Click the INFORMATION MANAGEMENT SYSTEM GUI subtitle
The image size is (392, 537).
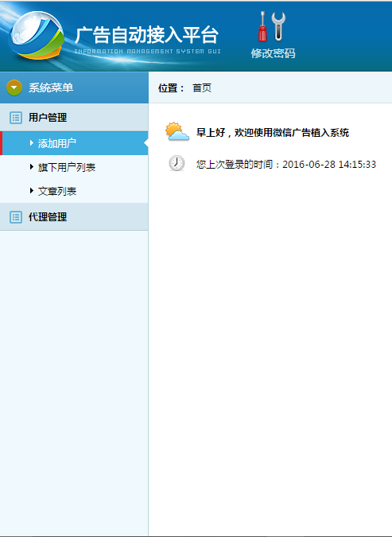point(148,52)
